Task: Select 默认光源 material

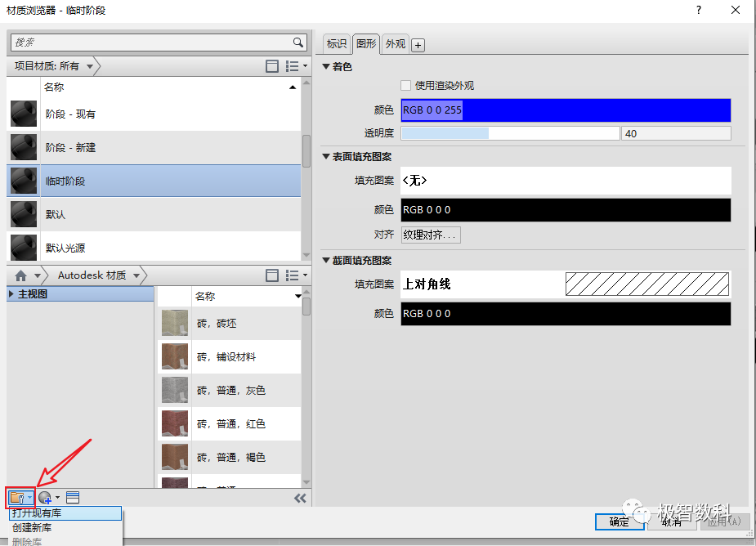Action: click(154, 247)
